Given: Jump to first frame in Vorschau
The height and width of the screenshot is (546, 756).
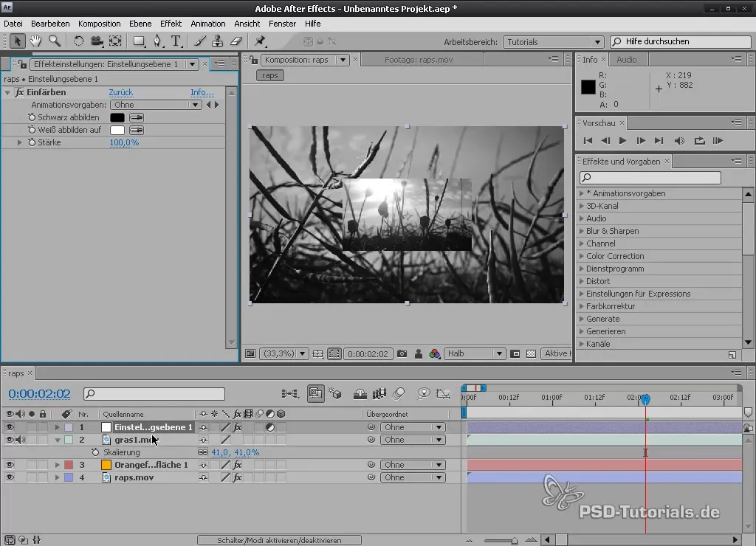Looking at the screenshot, I should click(x=588, y=141).
